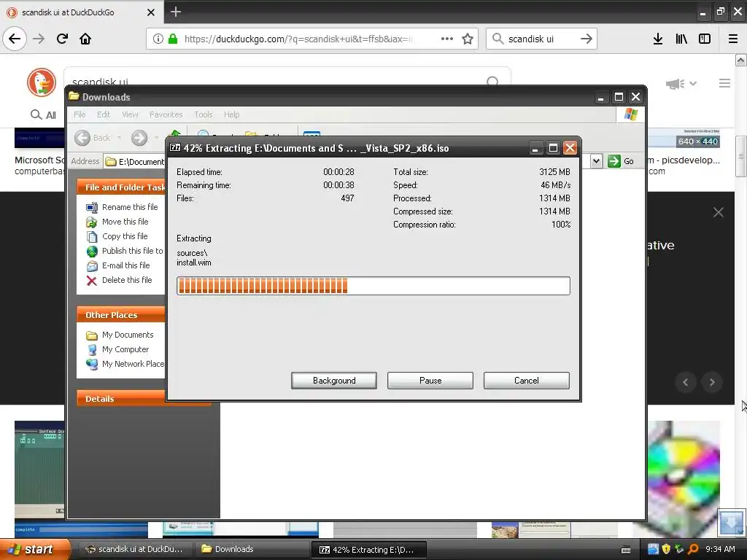Open My Documents in Other Places
The height and width of the screenshot is (560, 747).
(120, 335)
